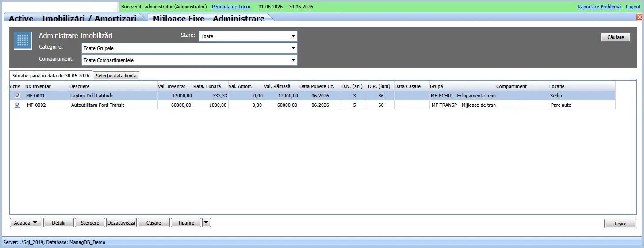Click the Sediu location cell
This screenshot has height=248, width=644.
[x=582, y=95]
